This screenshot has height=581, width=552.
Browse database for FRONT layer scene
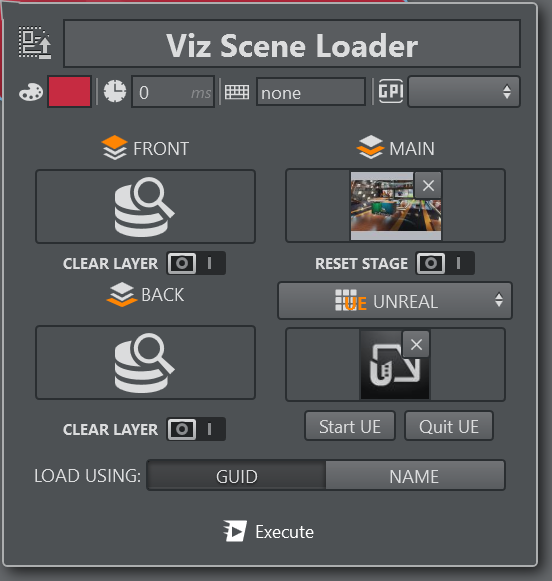(x=145, y=206)
